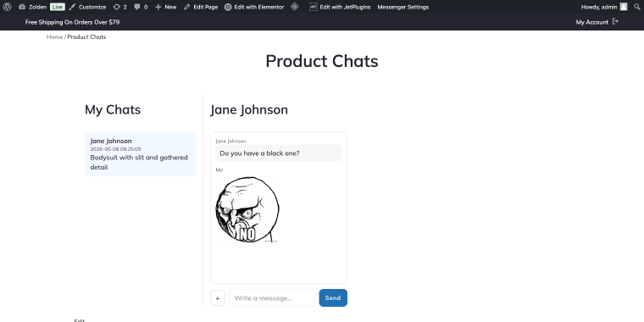Click Edit with Elementor
The width and height of the screenshot is (644, 322).
coord(254,7)
